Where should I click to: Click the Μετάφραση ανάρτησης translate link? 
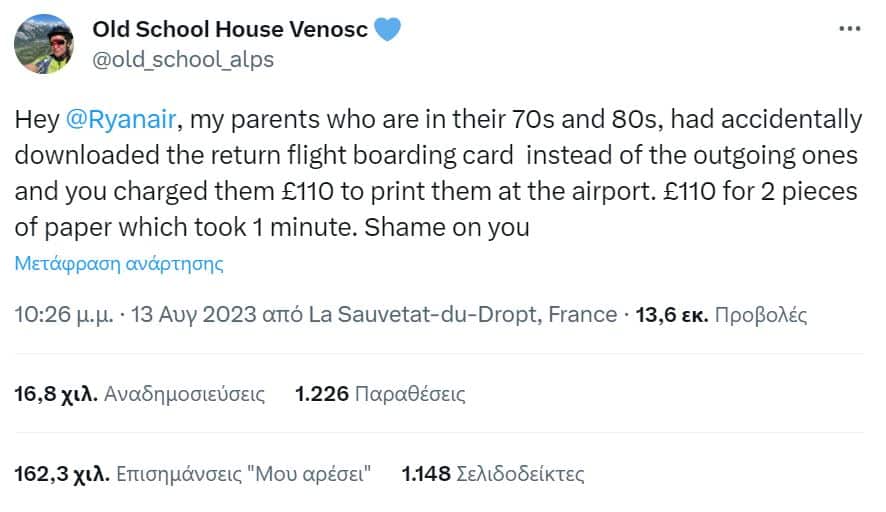point(119,264)
